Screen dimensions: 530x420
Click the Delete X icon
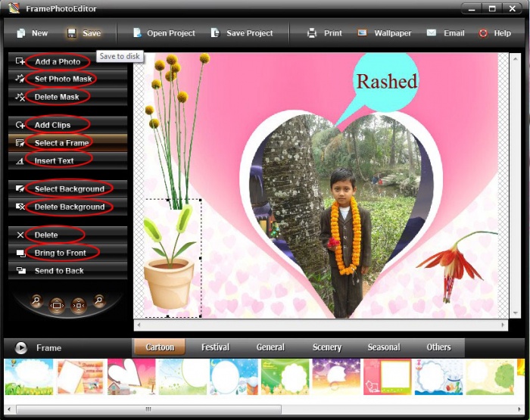click(x=20, y=235)
